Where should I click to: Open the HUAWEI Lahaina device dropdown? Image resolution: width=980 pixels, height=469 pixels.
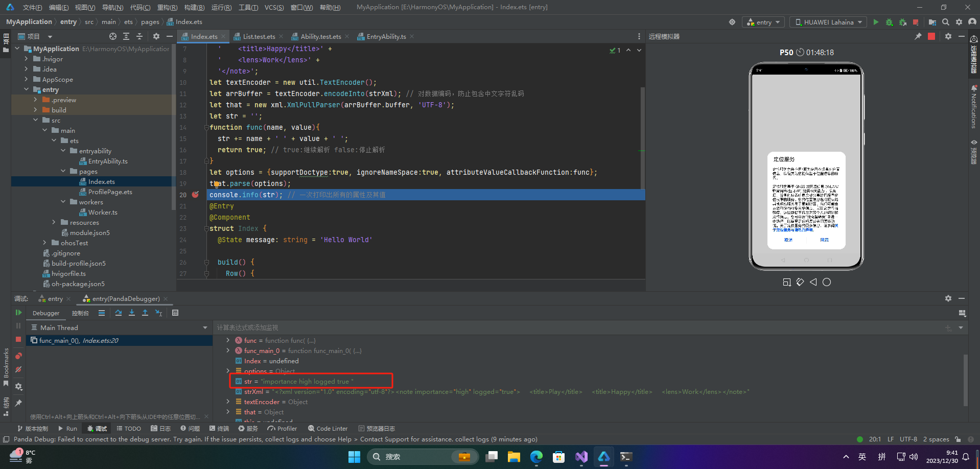click(x=828, y=22)
